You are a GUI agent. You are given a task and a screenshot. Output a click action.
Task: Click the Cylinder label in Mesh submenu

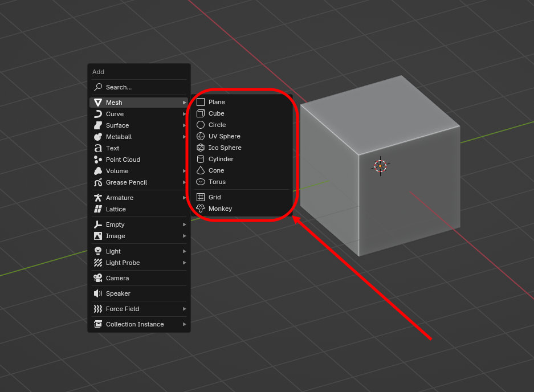(x=221, y=159)
